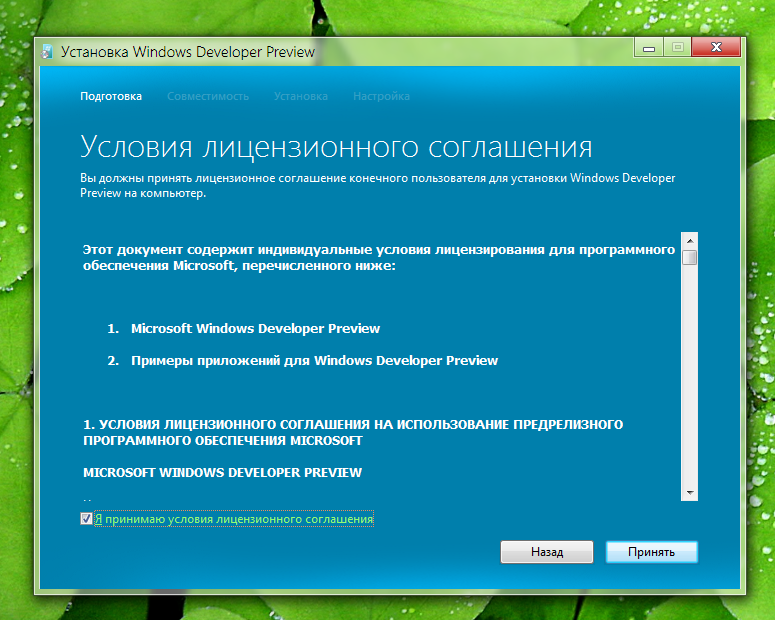Screen dimensions: 775x620
Task: Click the Назад button
Action: [x=547, y=552]
